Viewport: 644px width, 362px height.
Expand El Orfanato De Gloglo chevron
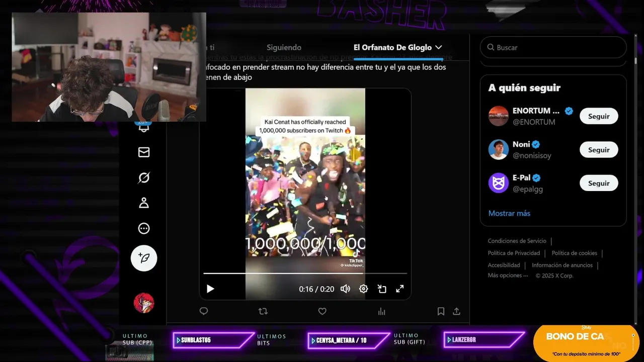click(439, 47)
